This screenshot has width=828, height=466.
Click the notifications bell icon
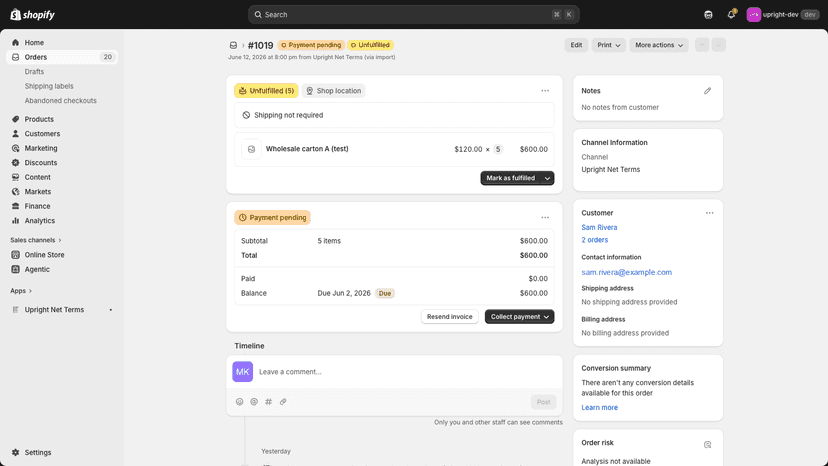(x=731, y=14)
